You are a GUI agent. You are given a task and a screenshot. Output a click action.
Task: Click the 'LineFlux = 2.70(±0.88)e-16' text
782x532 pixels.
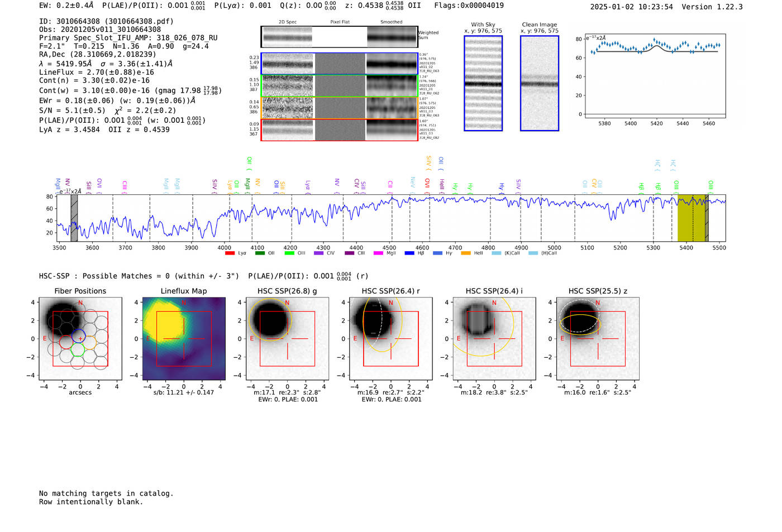(97, 72)
